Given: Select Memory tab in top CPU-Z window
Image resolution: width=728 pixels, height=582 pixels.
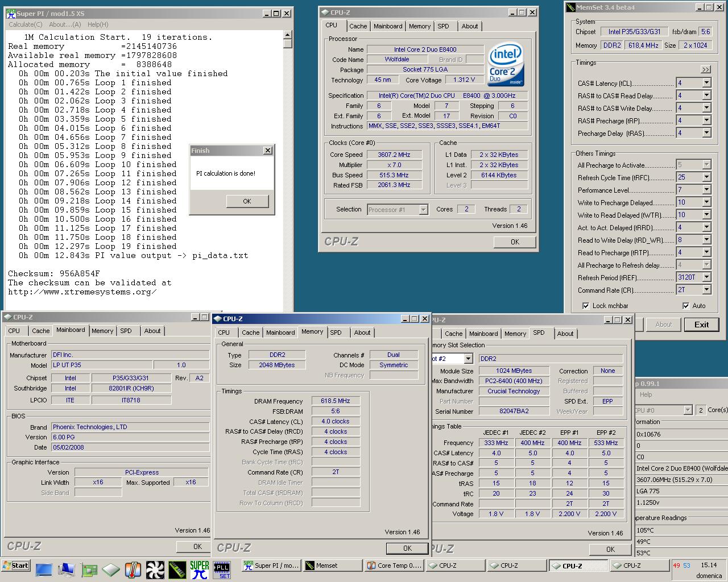Looking at the screenshot, I should [x=419, y=26].
